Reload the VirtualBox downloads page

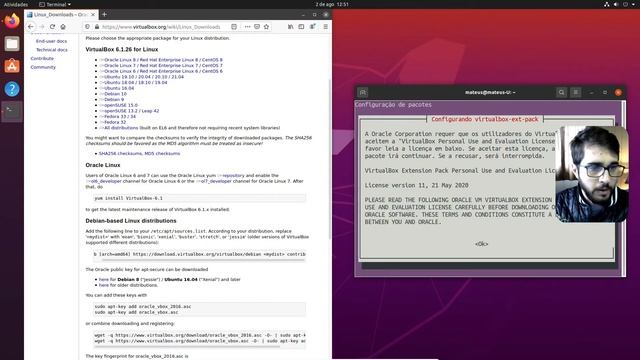pyautogui.click(x=52, y=27)
